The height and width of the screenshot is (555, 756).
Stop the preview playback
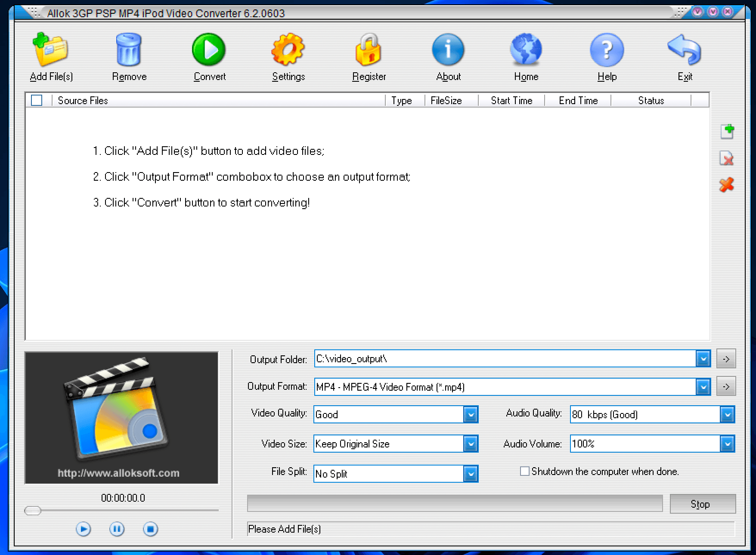[x=150, y=529]
